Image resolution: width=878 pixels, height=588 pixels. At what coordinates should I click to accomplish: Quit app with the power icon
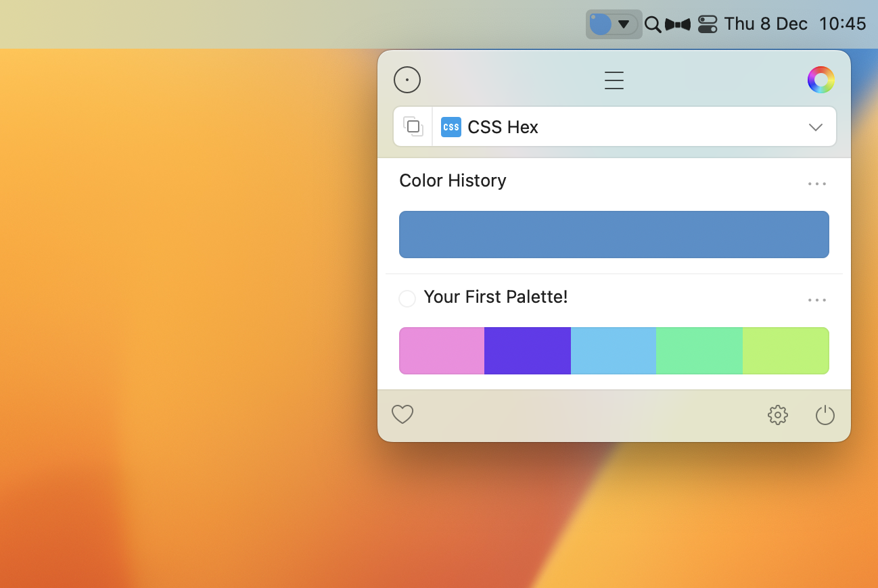pyautogui.click(x=825, y=415)
